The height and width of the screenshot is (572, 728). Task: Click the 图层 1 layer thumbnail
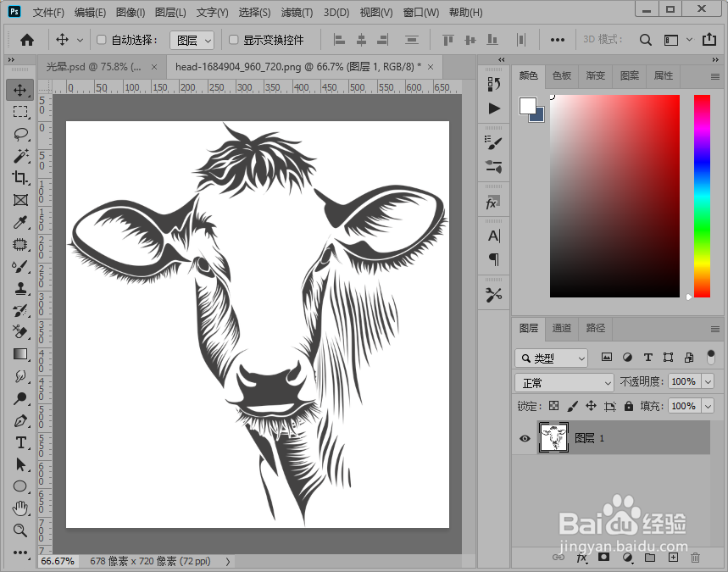click(x=553, y=438)
